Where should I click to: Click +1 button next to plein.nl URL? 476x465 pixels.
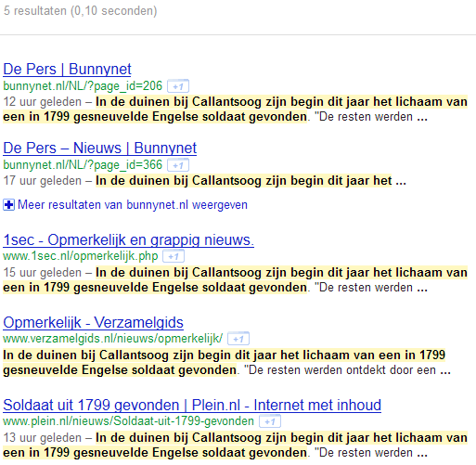(270, 421)
